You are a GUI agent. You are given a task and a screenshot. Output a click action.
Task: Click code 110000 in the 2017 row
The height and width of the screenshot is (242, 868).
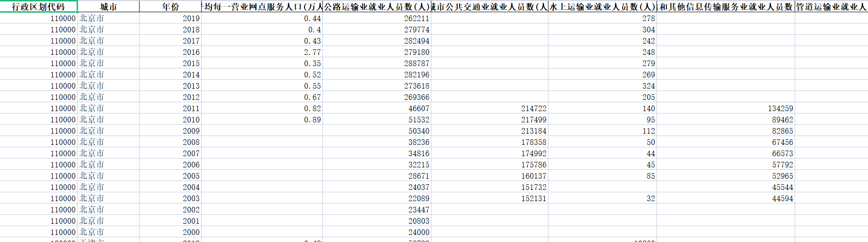(x=39, y=41)
